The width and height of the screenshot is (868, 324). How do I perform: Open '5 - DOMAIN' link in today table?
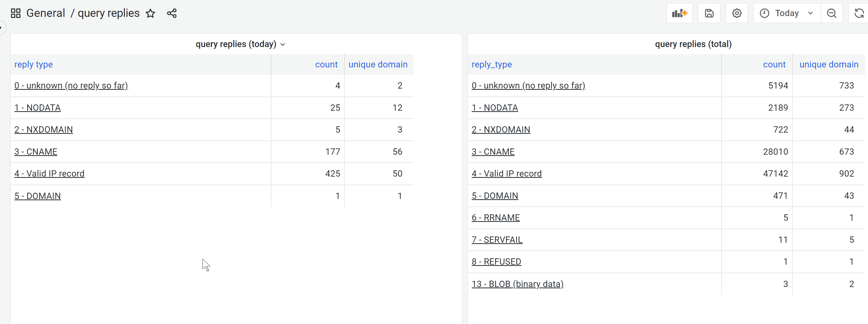pos(37,196)
